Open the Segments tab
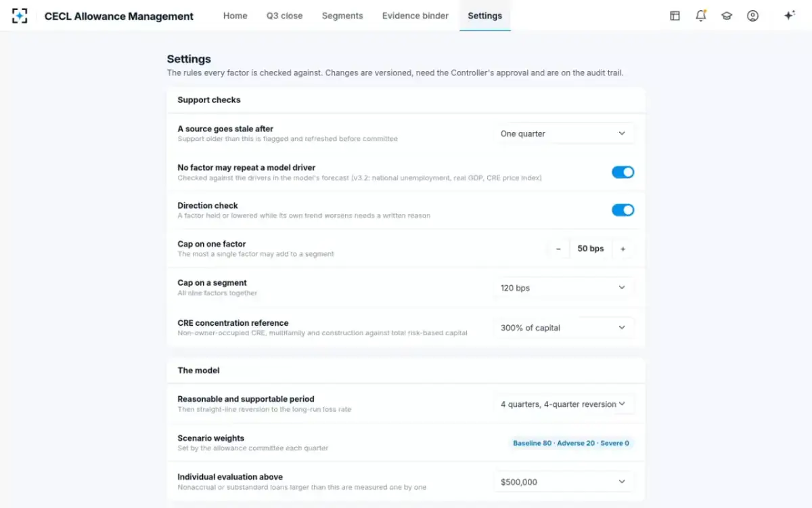This screenshot has height=508, width=812. 342,16
